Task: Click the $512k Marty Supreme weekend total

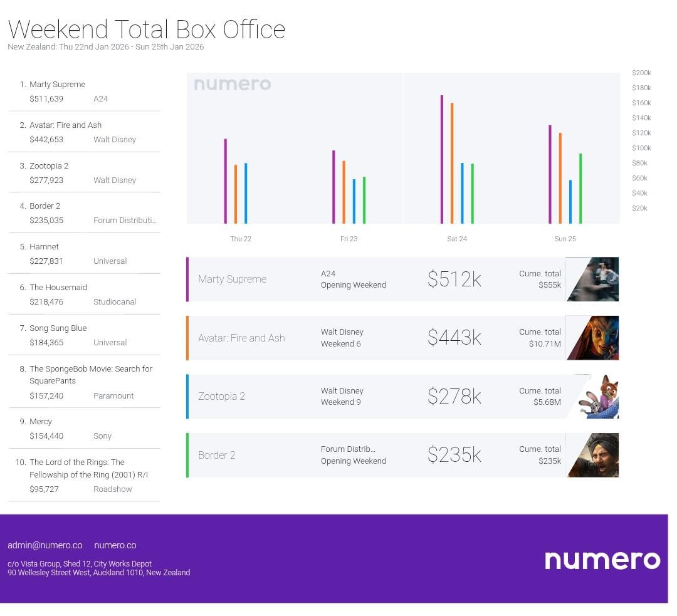Action: (x=454, y=279)
